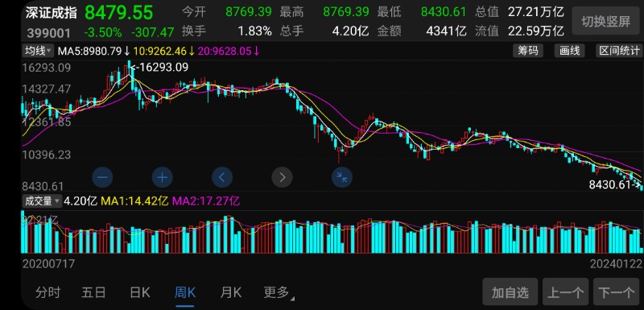
Task: Go to next stock with 下一个
Action: pos(617,293)
